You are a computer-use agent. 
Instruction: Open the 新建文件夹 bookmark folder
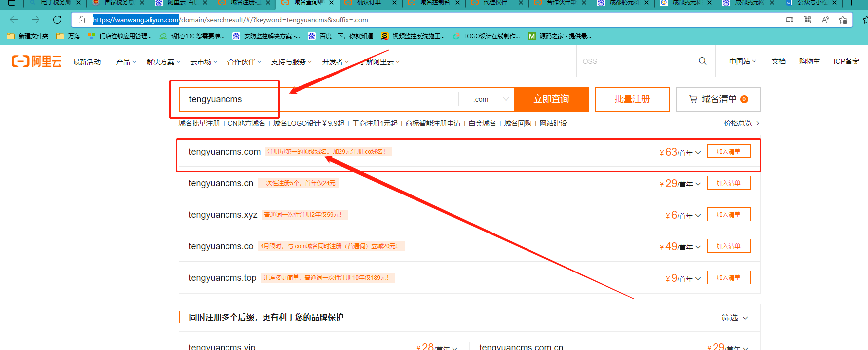pyautogui.click(x=28, y=36)
